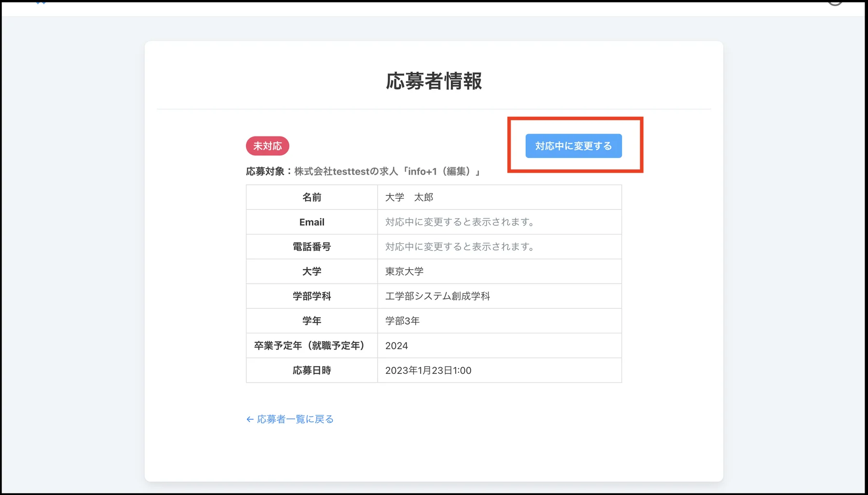This screenshot has width=868, height=495.
Task: Click the 学部3年 value cell
Action: (500, 321)
